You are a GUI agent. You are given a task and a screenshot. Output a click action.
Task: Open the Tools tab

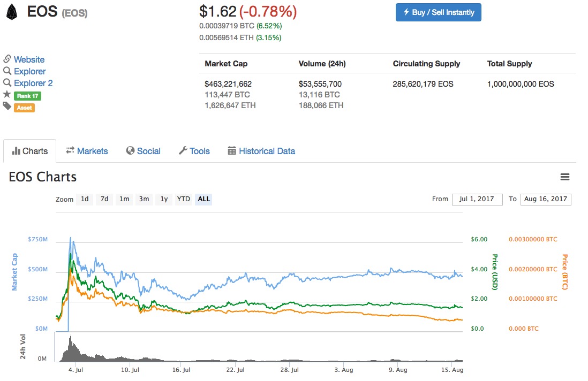(x=194, y=151)
